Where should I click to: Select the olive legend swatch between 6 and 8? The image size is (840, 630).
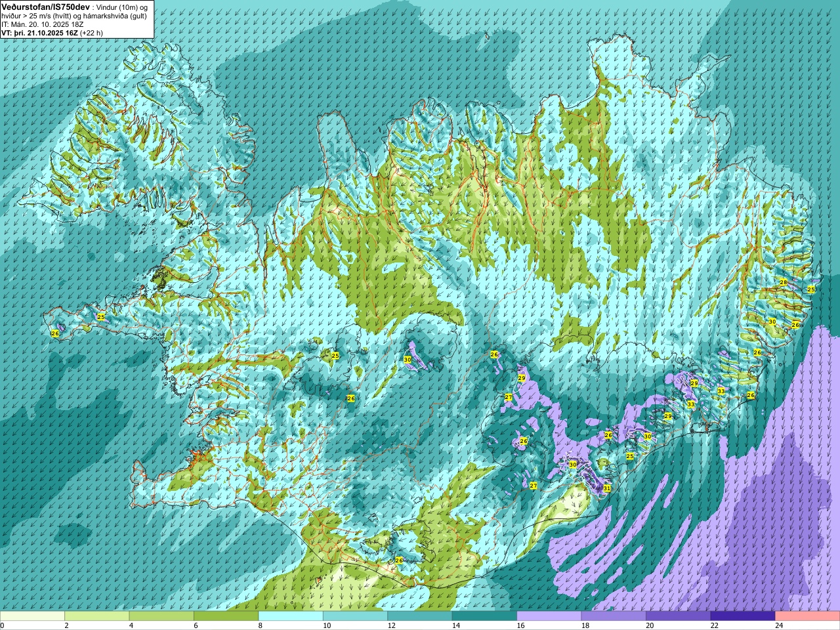pos(226,616)
